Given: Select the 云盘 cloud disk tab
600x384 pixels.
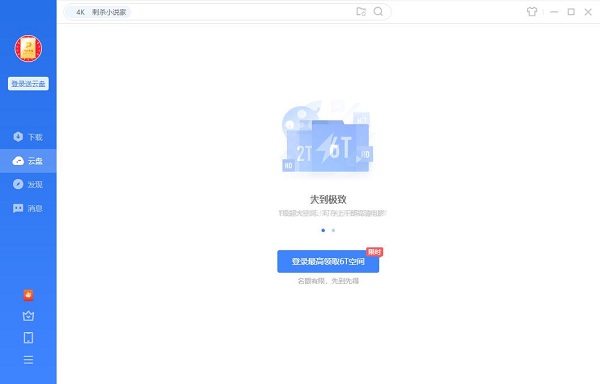Looking at the screenshot, I should tap(28, 161).
